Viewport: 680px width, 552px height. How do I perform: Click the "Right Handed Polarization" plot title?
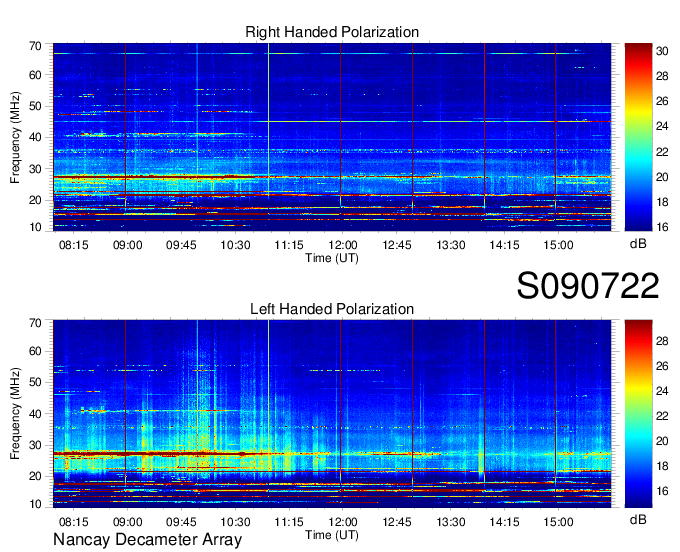pyautogui.click(x=332, y=32)
